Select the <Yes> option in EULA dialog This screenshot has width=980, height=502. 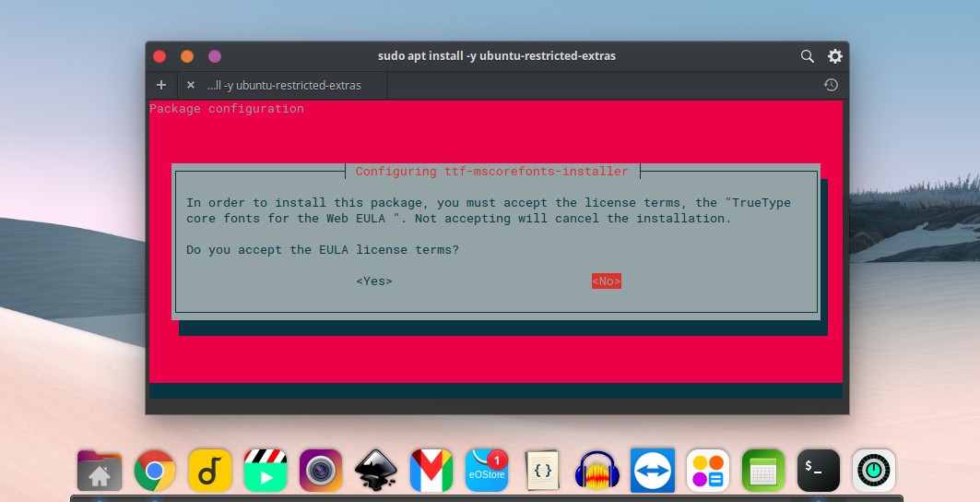click(374, 281)
